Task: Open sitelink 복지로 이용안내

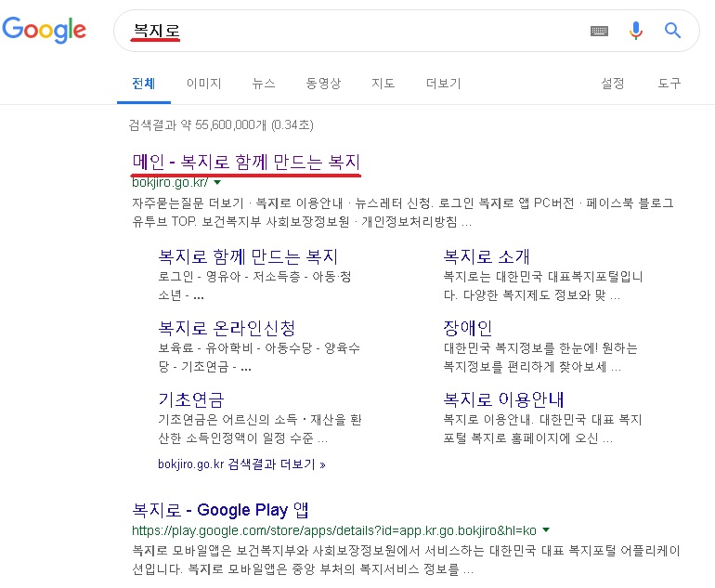Action: click(x=503, y=399)
